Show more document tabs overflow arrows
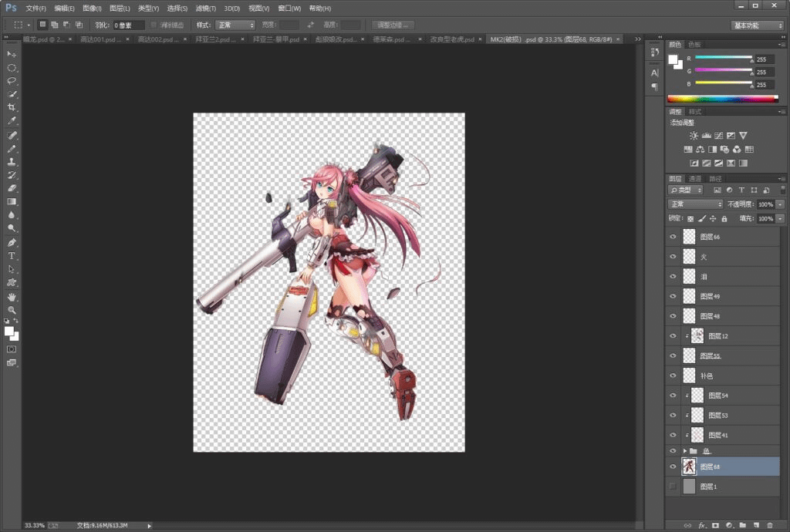Image resolution: width=790 pixels, height=532 pixels. tap(638, 39)
